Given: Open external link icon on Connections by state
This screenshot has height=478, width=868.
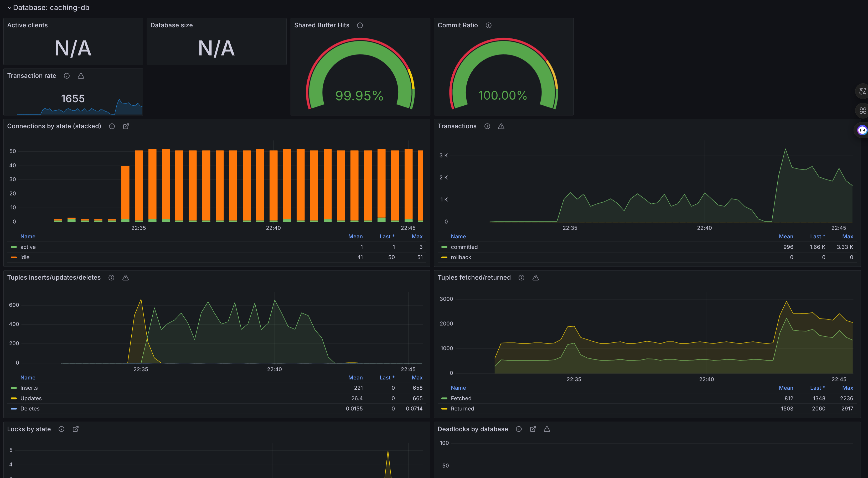Looking at the screenshot, I should pyautogui.click(x=126, y=126).
